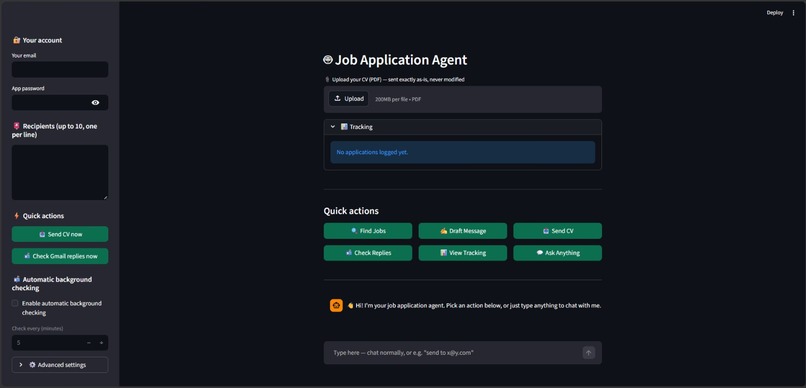This screenshot has height=388, width=806.
Task: Click the chat send arrow icon
Action: 589,353
